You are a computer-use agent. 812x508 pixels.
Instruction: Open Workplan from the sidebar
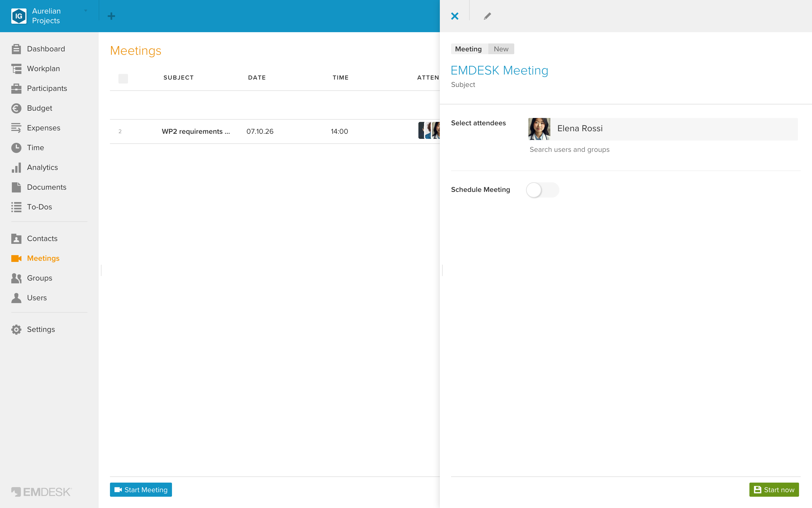point(44,69)
